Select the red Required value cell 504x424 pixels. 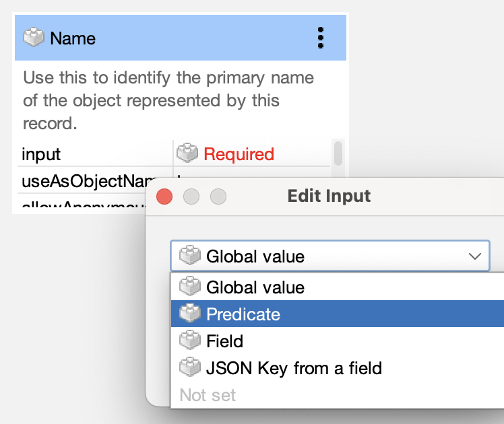[252, 153]
